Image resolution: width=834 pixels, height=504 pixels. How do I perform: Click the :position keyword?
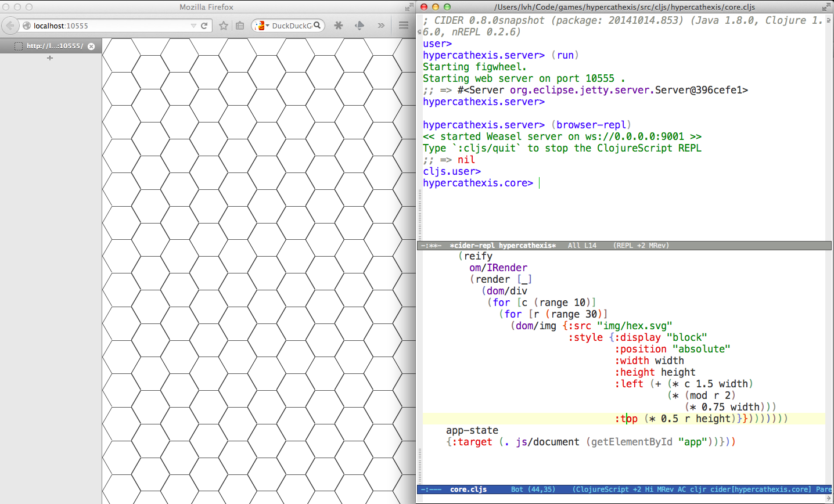pyautogui.click(x=641, y=349)
